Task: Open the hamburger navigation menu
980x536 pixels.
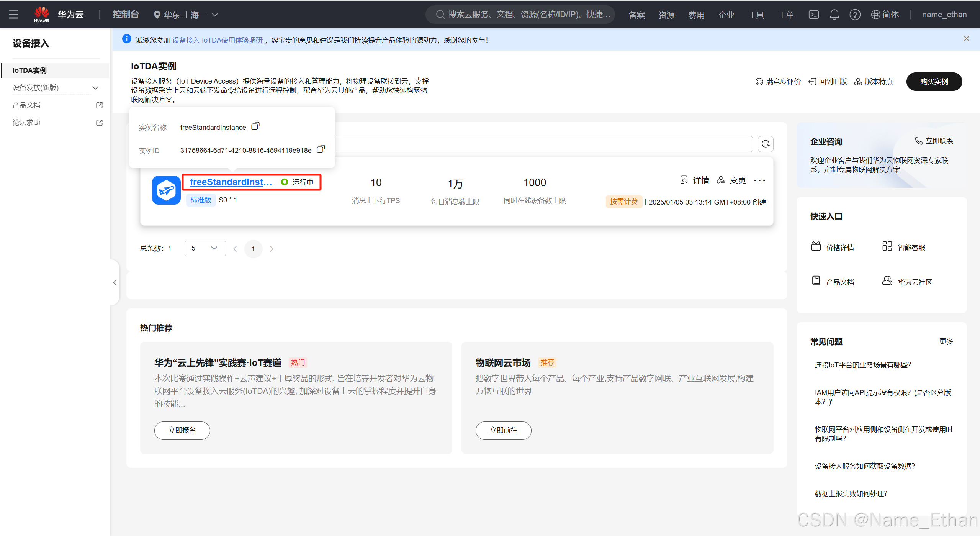Action: [x=14, y=15]
